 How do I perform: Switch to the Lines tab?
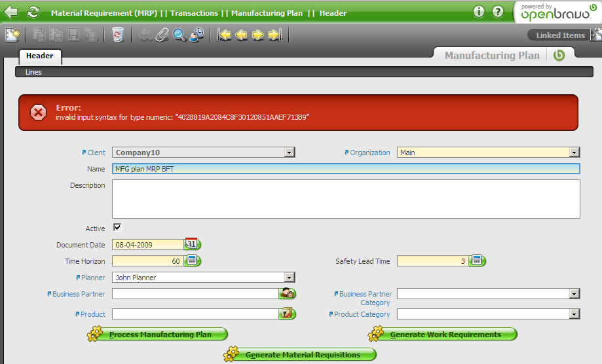click(33, 72)
